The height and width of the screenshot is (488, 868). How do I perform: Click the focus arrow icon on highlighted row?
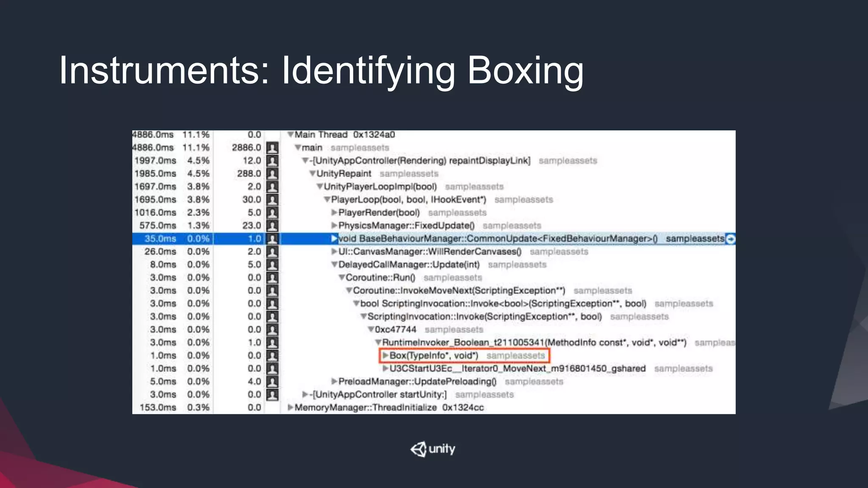pyautogui.click(x=730, y=239)
